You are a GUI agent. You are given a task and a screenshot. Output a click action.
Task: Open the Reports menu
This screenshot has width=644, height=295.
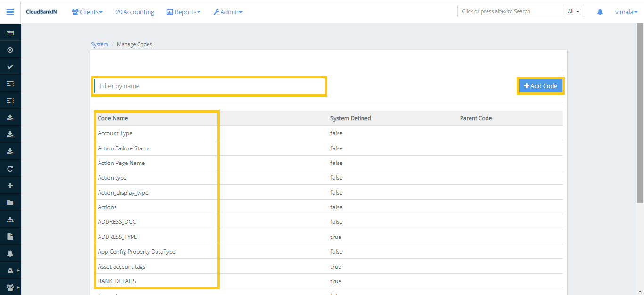[183, 12]
